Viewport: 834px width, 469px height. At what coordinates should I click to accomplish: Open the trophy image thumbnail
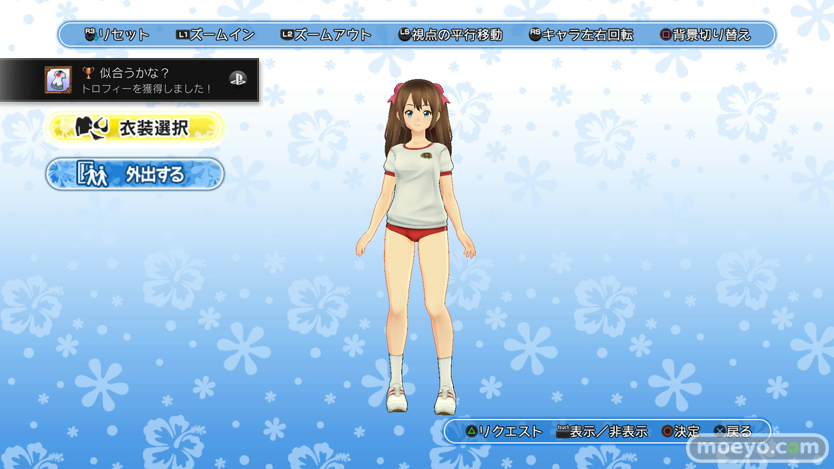pyautogui.click(x=58, y=80)
